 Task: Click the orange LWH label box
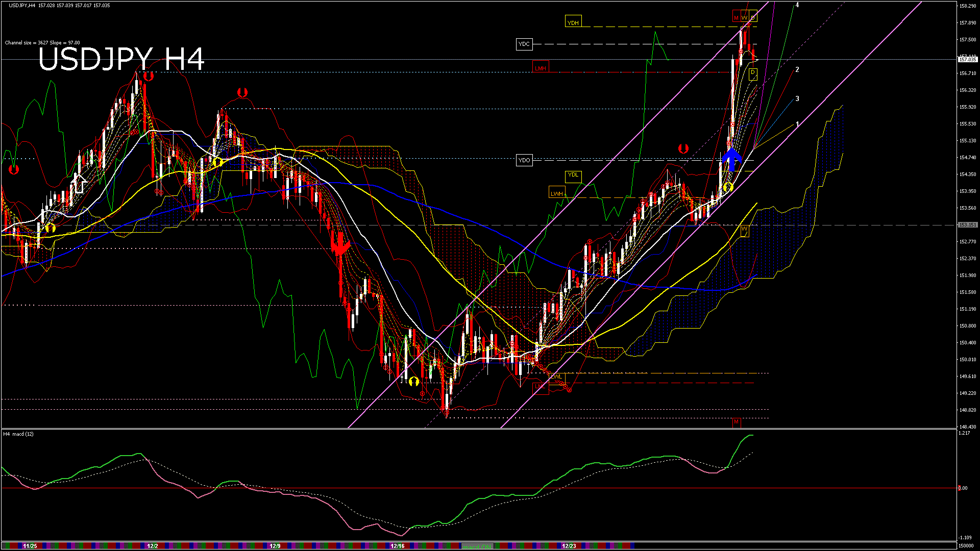[x=556, y=193]
